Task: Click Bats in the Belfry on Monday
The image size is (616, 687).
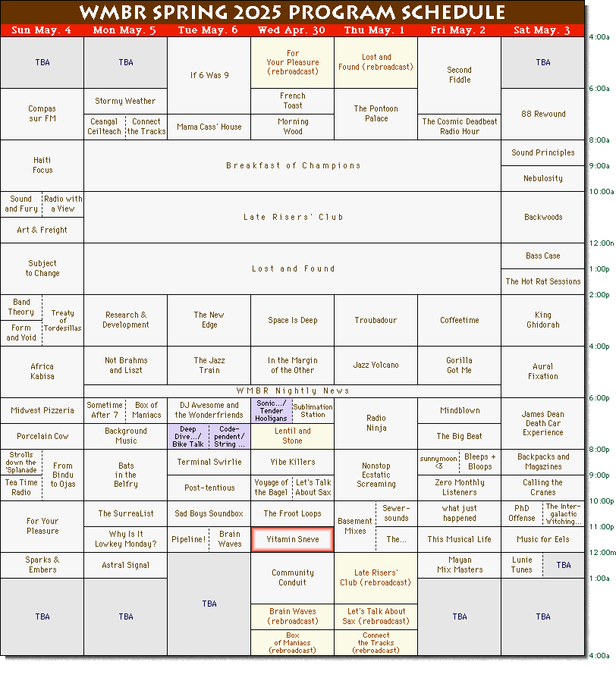Action: coord(125,475)
